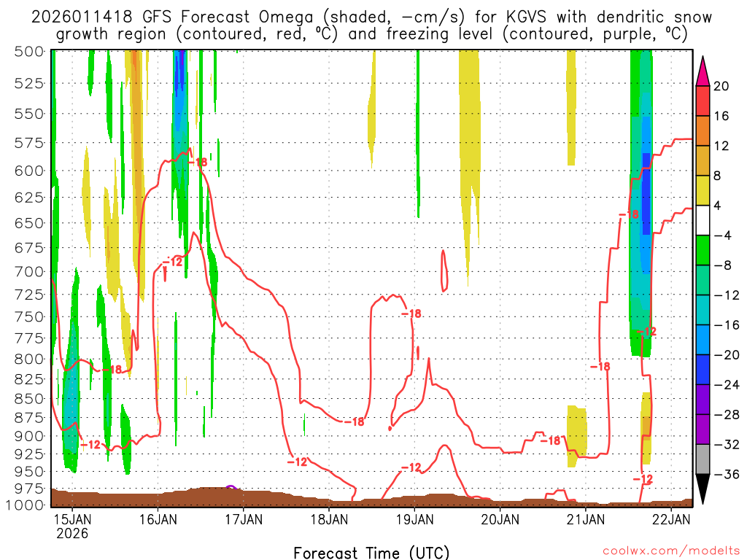Click the red color bar segment above 16
Viewport: 747px width, 560px height.
coord(703,101)
